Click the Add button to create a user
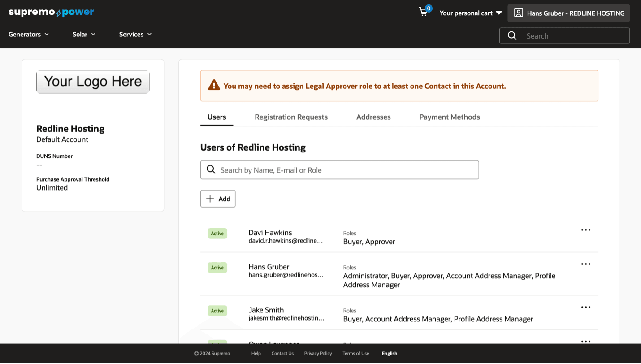The height and width of the screenshot is (364, 641). point(218,198)
